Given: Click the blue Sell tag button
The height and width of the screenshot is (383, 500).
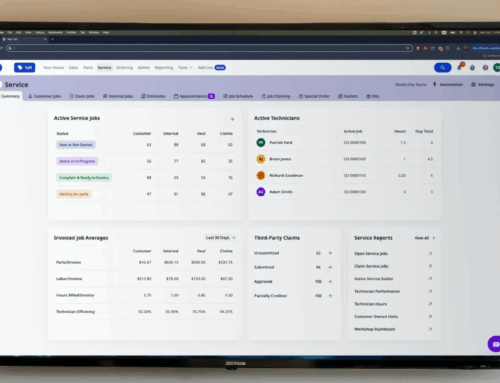Looking at the screenshot, I should tap(25, 67).
